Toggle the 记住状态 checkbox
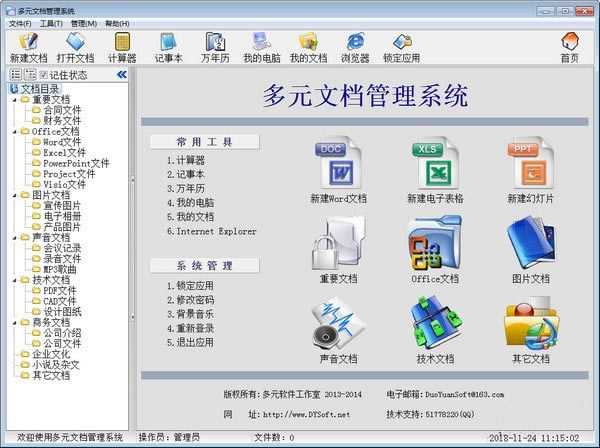600x448 pixels. (44, 74)
